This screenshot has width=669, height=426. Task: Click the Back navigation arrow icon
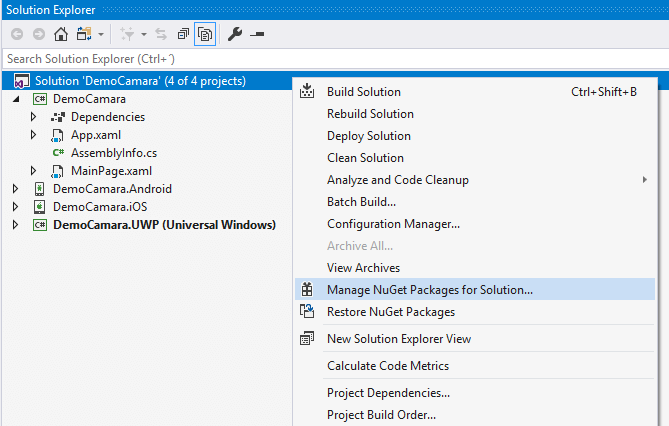click(x=17, y=34)
